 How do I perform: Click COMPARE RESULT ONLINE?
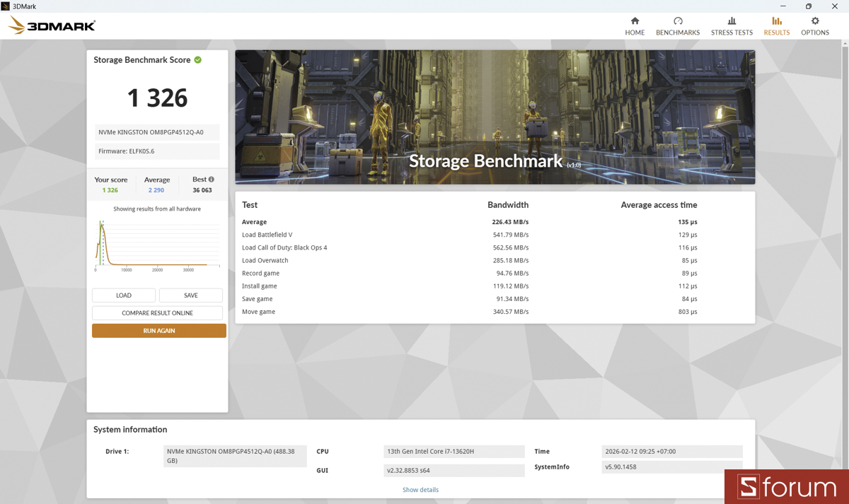coord(156,312)
